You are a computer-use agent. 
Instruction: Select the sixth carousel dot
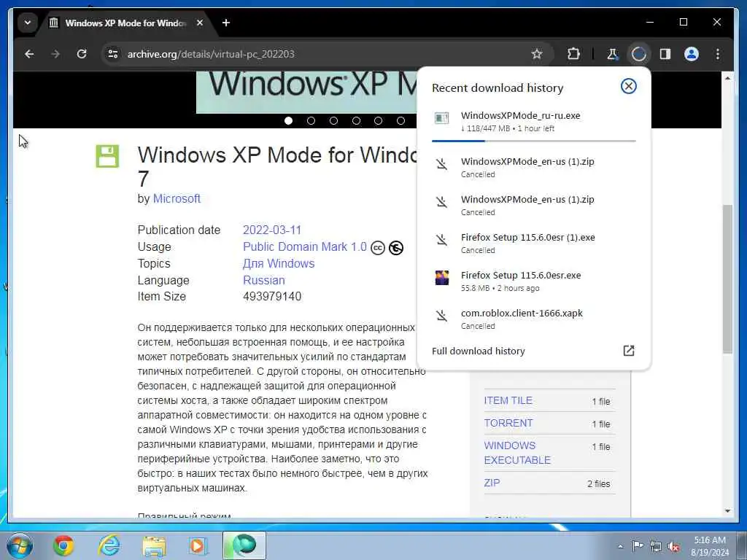(x=400, y=121)
